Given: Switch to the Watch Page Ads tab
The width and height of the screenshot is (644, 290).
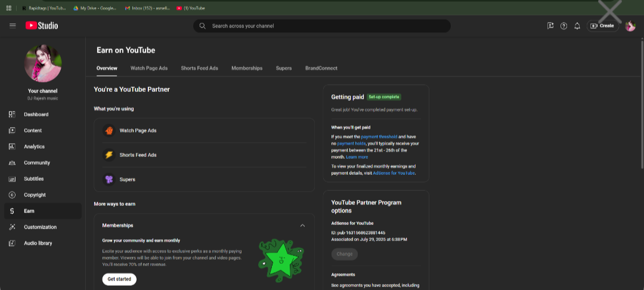Looking at the screenshot, I should tap(149, 68).
